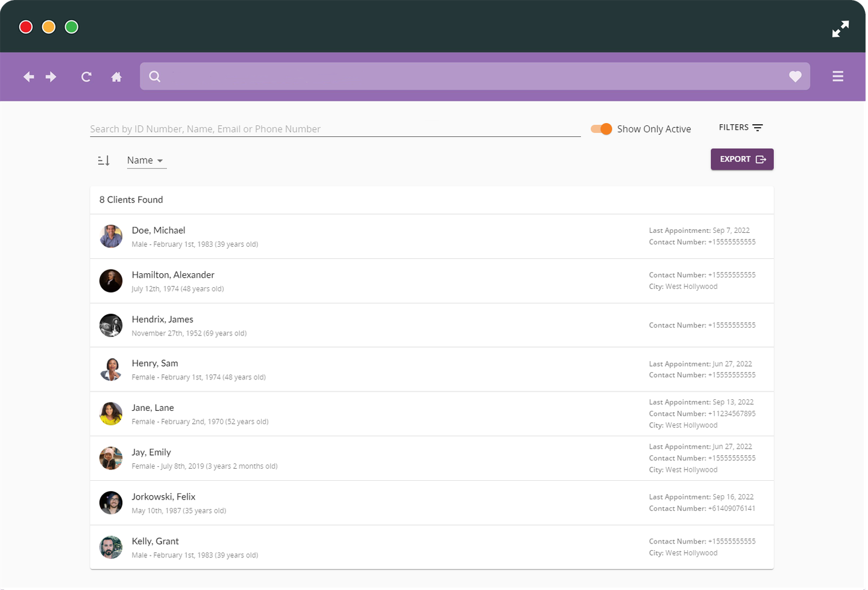Image resolution: width=868 pixels, height=590 pixels.
Task: Click the green window maximize circle
Action: click(72, 27)
